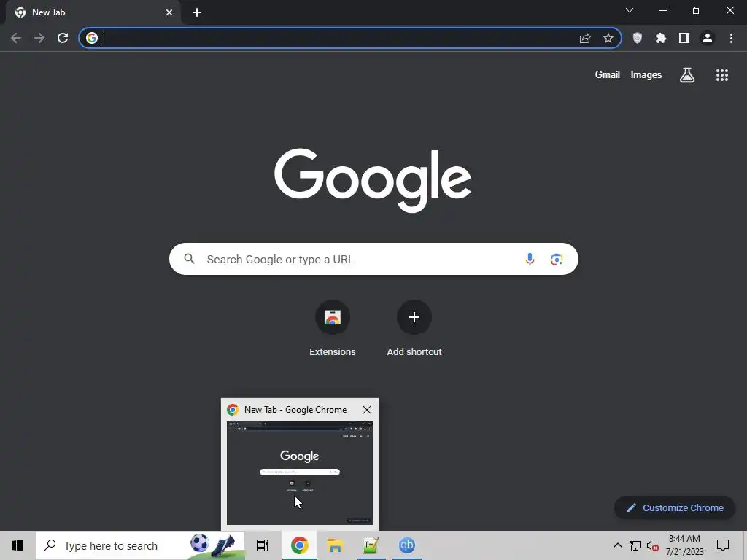This screenshot has width=747, height=560.
Task: Click the Customize Chrome button
Action: point(675,507)
